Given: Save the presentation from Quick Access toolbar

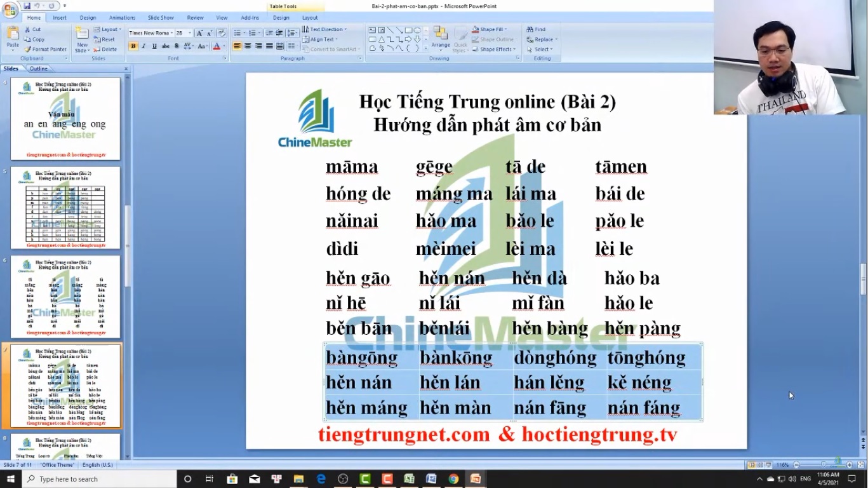Looking at the screenshot, I should [27, 6].
